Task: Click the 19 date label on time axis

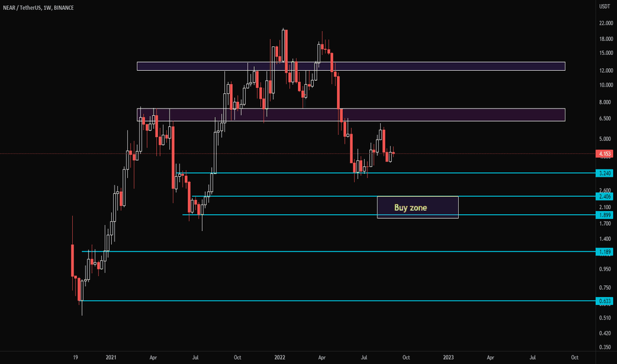Action: point(75,357)
